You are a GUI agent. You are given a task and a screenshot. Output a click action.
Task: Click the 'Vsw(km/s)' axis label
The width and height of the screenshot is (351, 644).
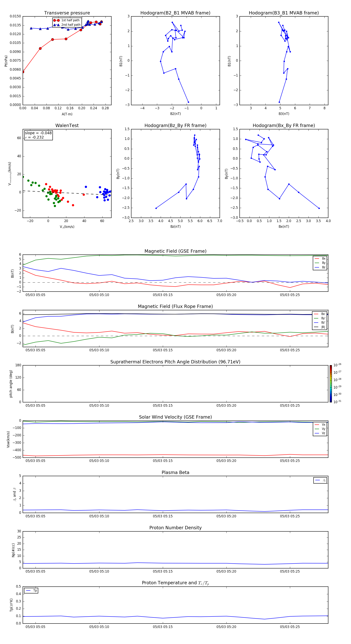coord(8,439)
